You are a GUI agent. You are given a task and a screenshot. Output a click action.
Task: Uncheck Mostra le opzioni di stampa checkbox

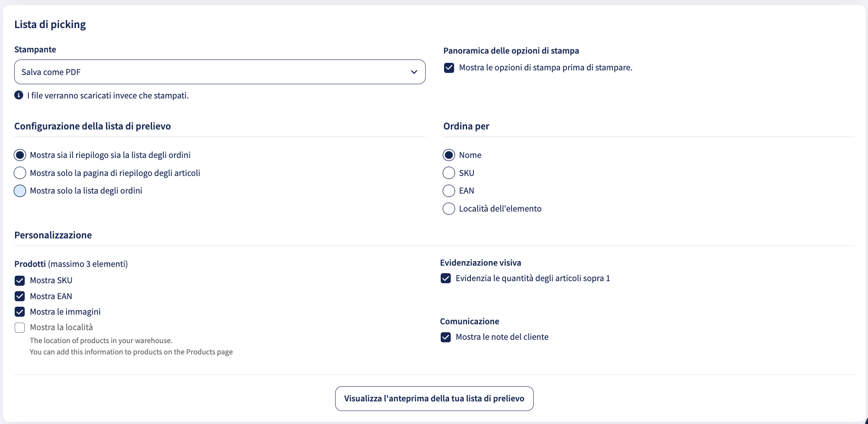click(x=449, y=68)
